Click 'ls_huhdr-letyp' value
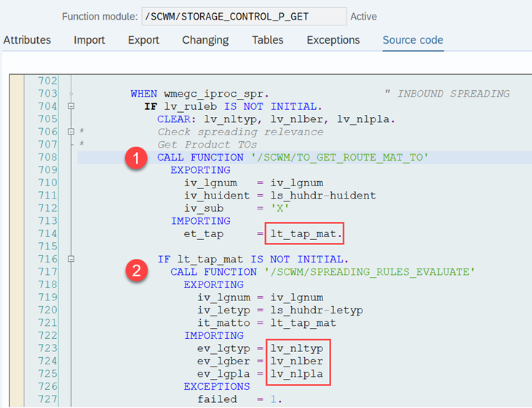This screenshot has width=532, height=408. point(317,311)
